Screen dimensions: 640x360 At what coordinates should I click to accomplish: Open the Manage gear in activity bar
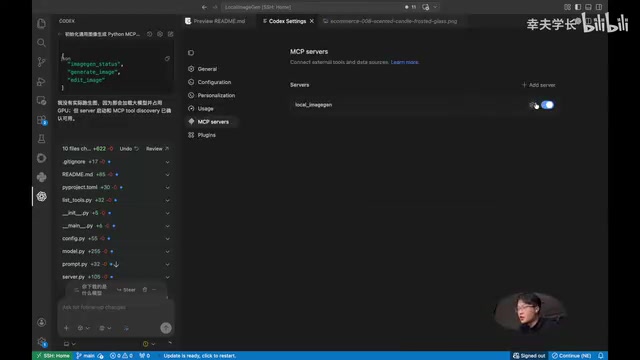[x=41, y=342]
